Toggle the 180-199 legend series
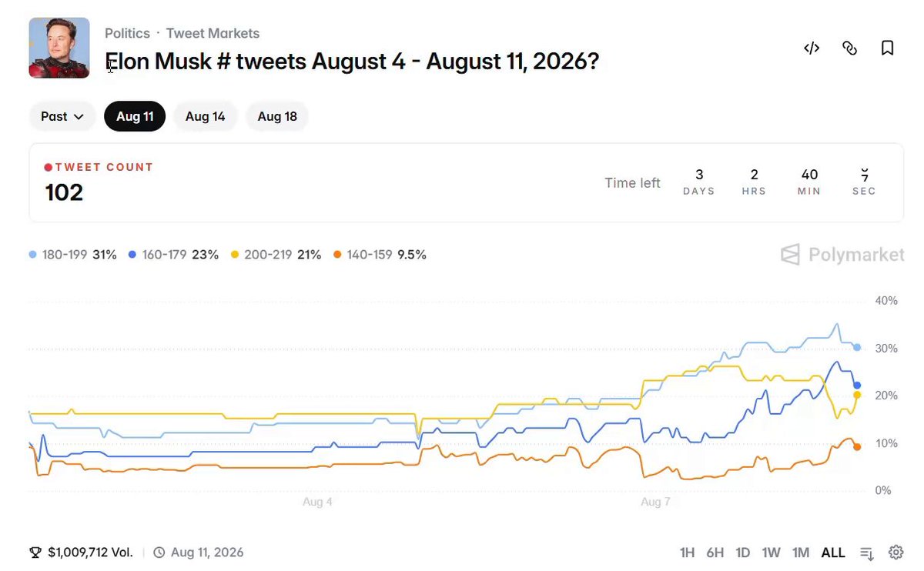 (73, 255)
